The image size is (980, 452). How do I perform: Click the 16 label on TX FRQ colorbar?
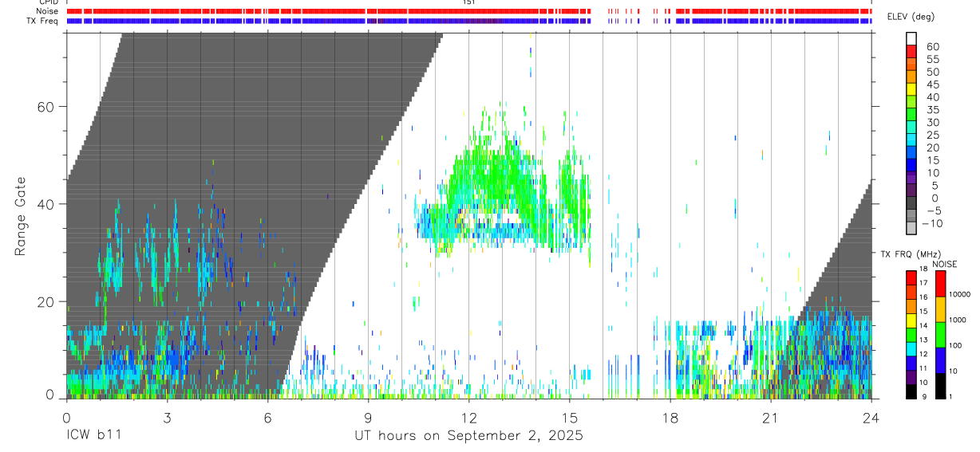923,297
